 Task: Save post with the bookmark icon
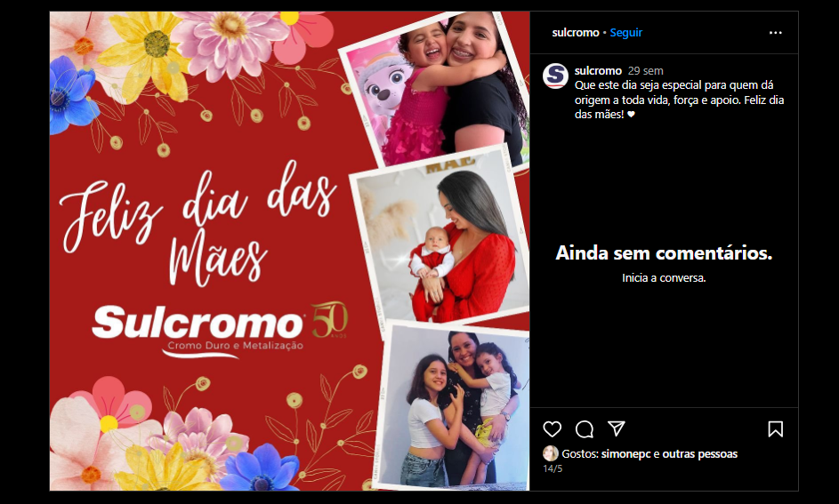pos(775,428)
